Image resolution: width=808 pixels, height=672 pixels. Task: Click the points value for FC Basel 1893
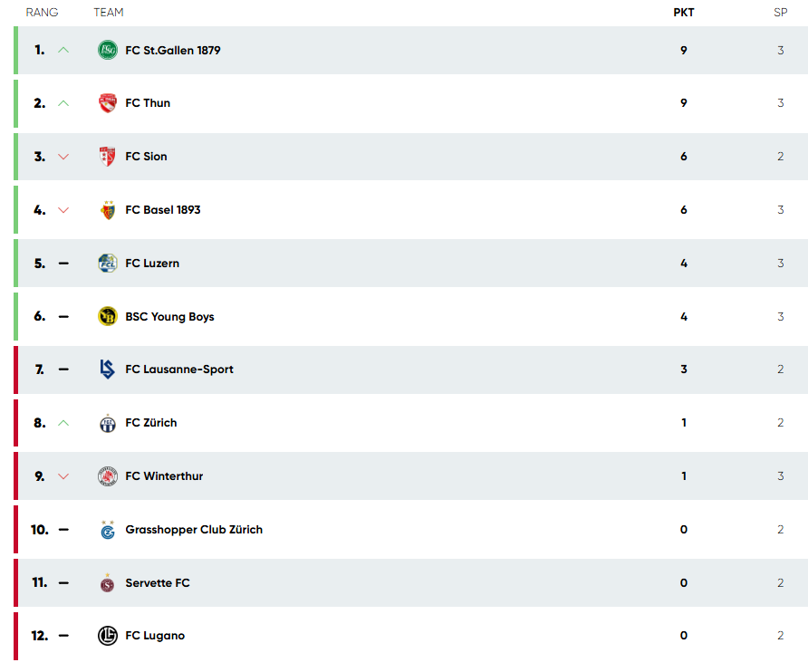click(683, 210)
